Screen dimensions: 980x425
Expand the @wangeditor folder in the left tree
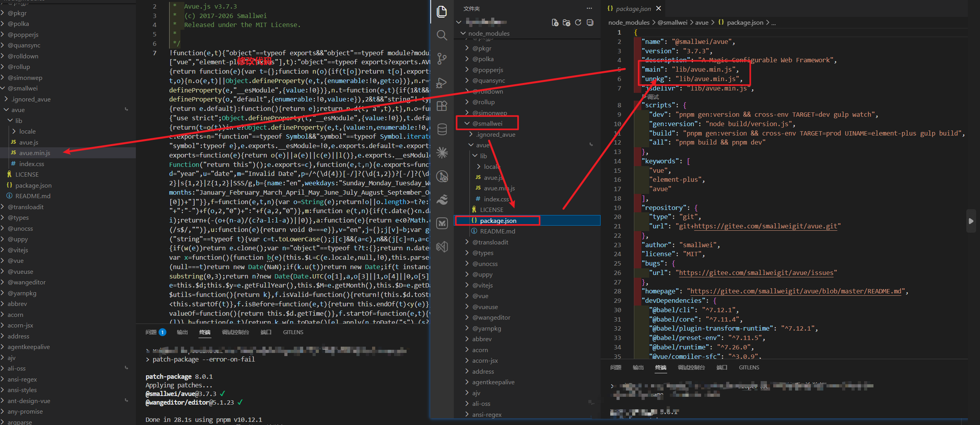pyautogui.click(x=27, y=282)
